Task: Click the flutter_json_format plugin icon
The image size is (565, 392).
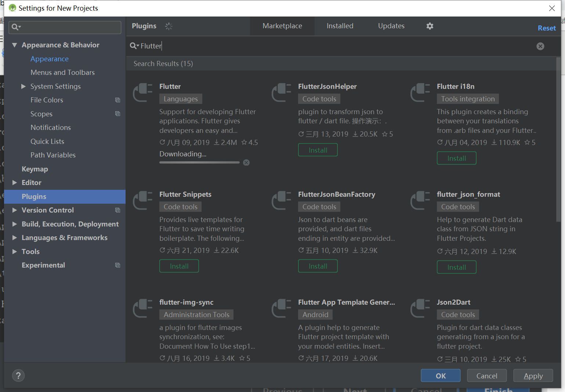Action: point(420,200)
